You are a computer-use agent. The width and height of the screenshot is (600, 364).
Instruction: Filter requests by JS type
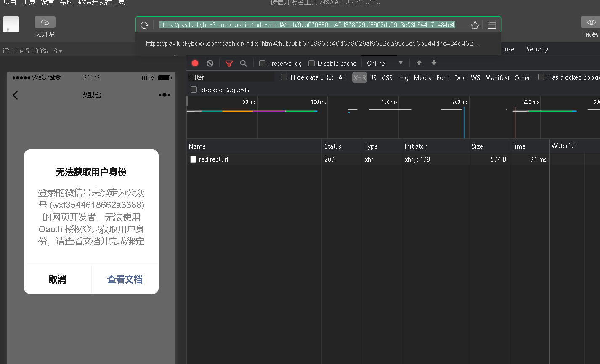click(x=374, y=78)
